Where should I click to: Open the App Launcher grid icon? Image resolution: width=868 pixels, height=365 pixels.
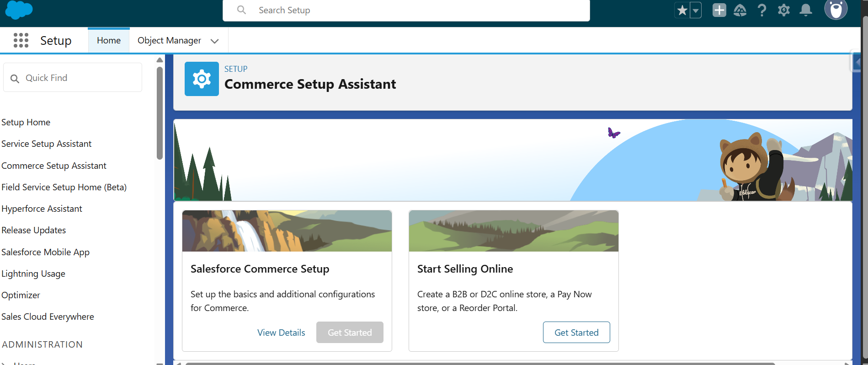coord(21,40)
